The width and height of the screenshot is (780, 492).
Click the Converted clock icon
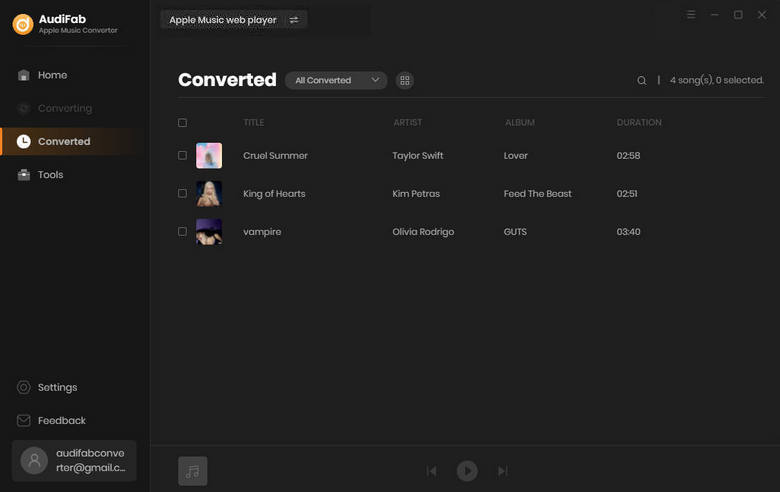pyautogui.click(x=23, y=141)
